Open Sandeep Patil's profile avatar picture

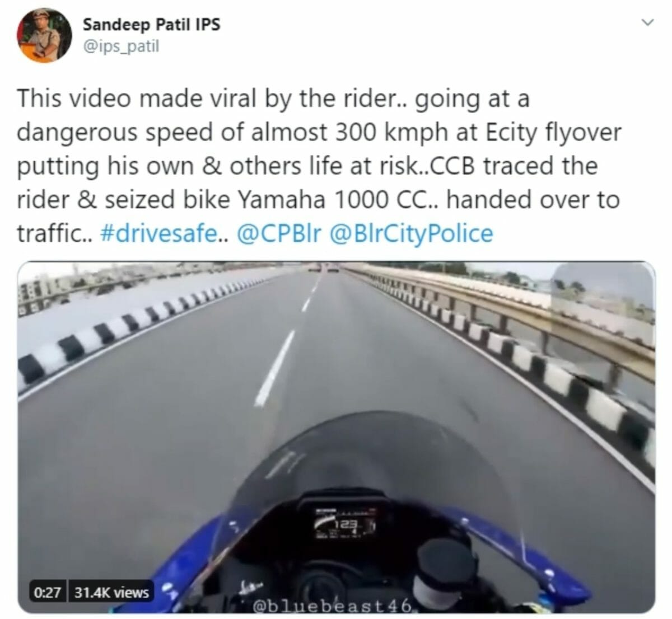click(x=45, y=35)
